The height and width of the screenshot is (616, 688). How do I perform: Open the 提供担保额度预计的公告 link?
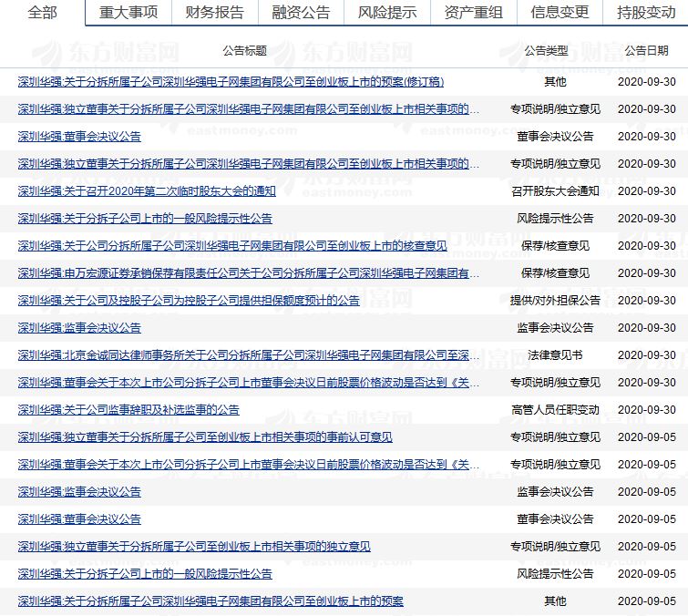point(189,301)
